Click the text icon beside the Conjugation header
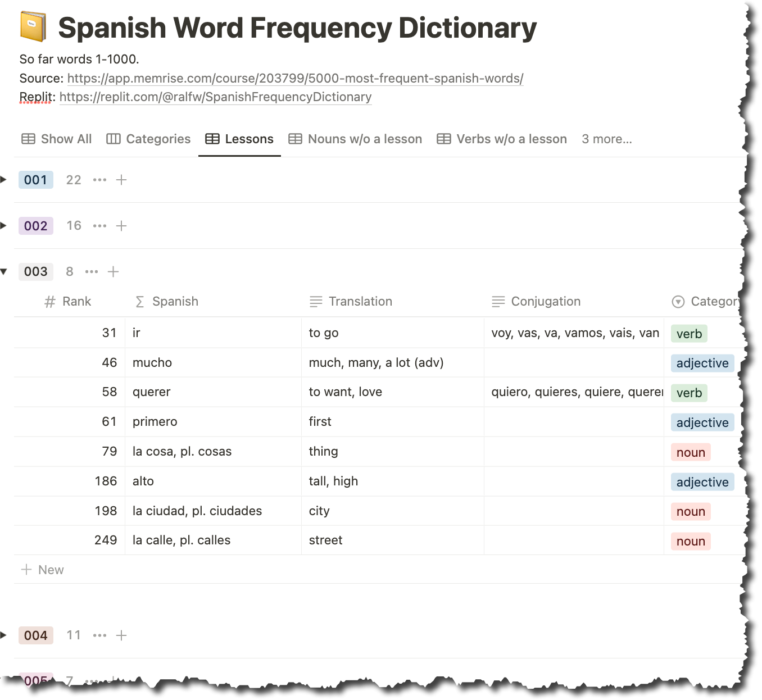This screenshot has width=762, height=700. 498,301
